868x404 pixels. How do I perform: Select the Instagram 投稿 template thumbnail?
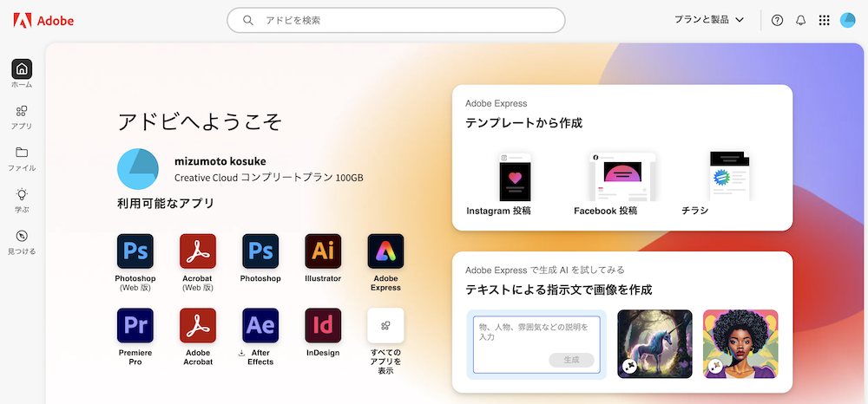tap(514, 178)
